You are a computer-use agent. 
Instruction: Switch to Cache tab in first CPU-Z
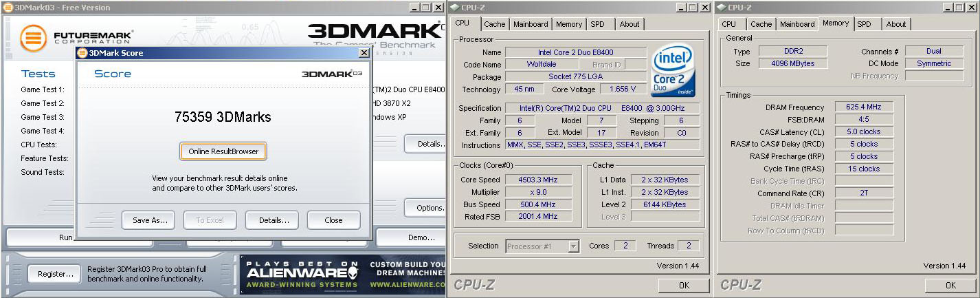494,24
